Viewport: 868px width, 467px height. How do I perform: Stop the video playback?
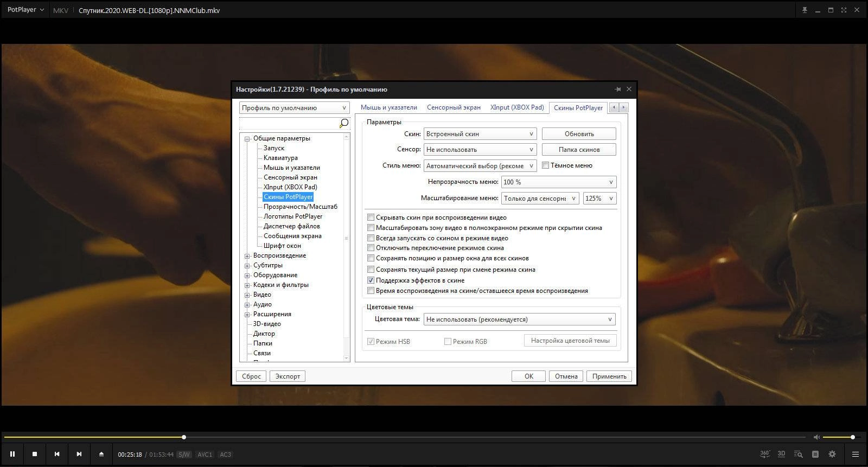point(35,454)
